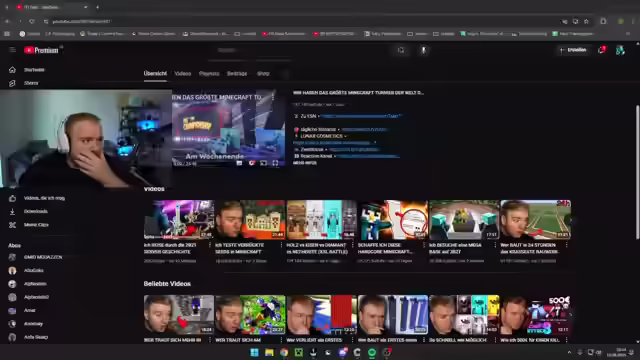640x360 pixels.
Task: Open options for 'ich TESTE VERRÜCKTE SEEDS' video
Action: pos(281,245)
